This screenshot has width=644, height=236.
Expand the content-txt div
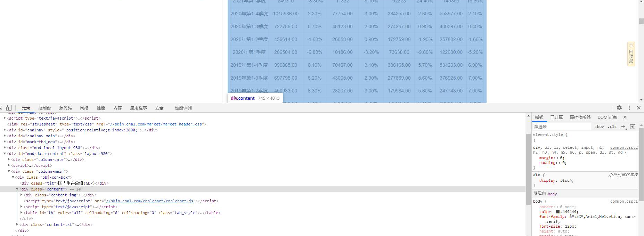(x=17, y=225)
